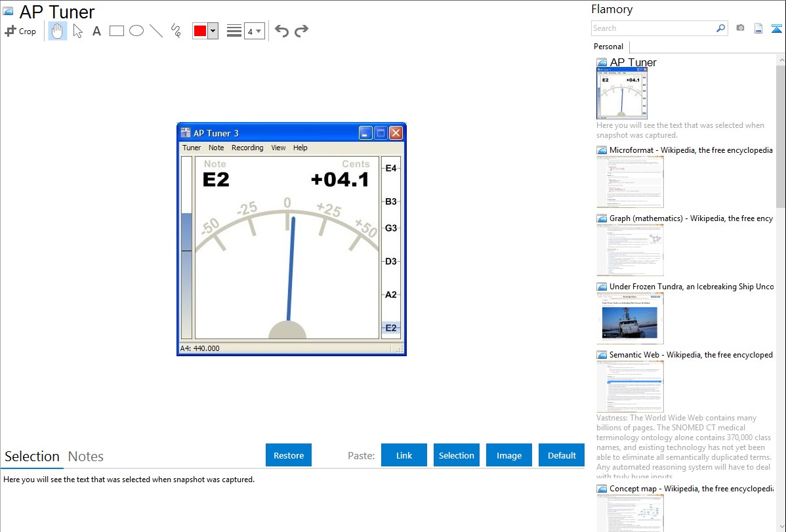Click the blue icon right of the page icon

click(776, 28)
